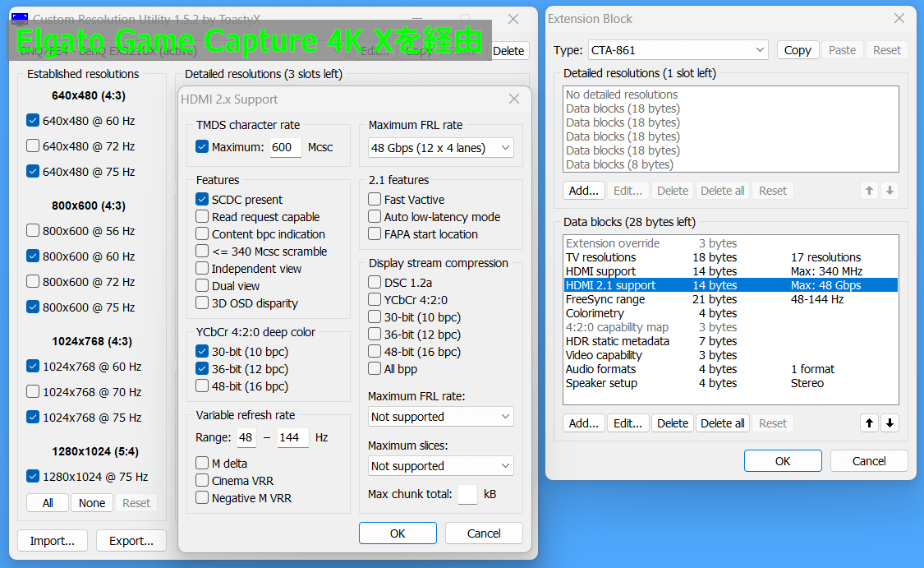The height and width of the screenshot is (568, 924).
Task: Click Import button in main window
Action: tap(53, 541)
